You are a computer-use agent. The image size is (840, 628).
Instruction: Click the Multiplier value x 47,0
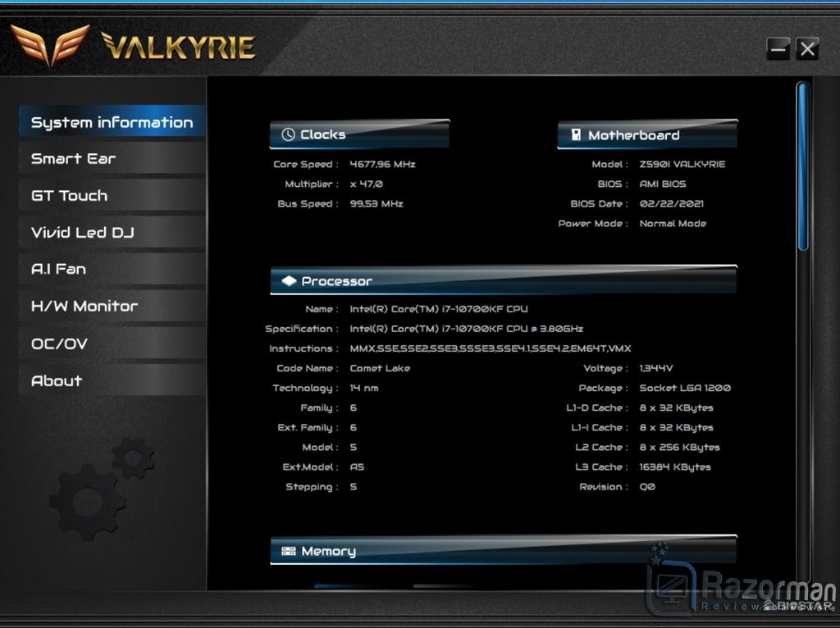(367, 184)
